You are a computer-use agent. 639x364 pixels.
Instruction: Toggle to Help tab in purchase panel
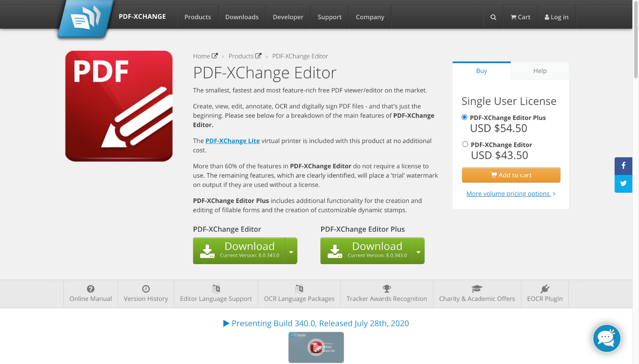pos(540,71)
